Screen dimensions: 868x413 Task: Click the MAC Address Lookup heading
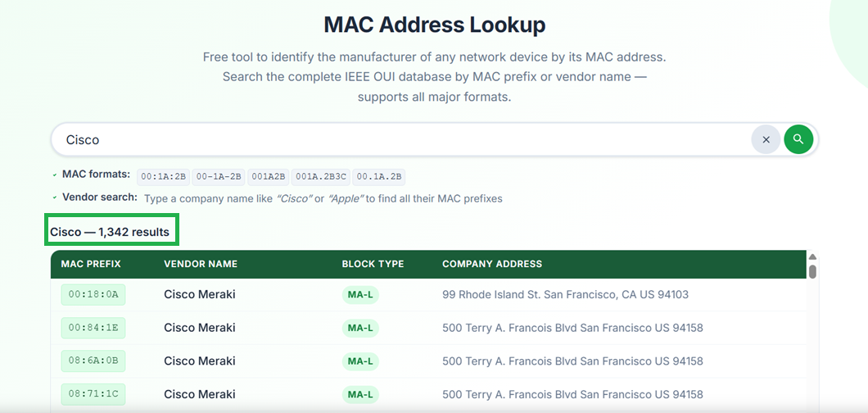434,25
